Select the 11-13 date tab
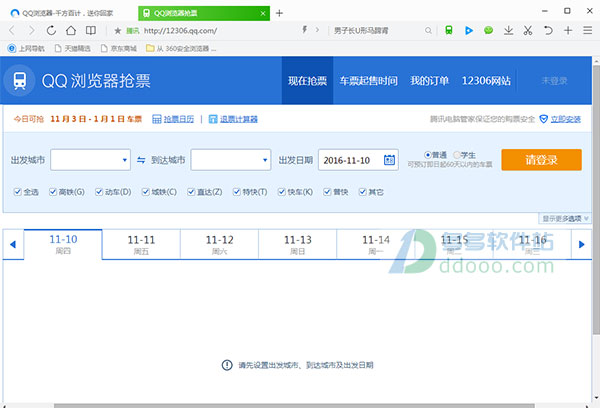600x408 pixels. coord(297,244)
